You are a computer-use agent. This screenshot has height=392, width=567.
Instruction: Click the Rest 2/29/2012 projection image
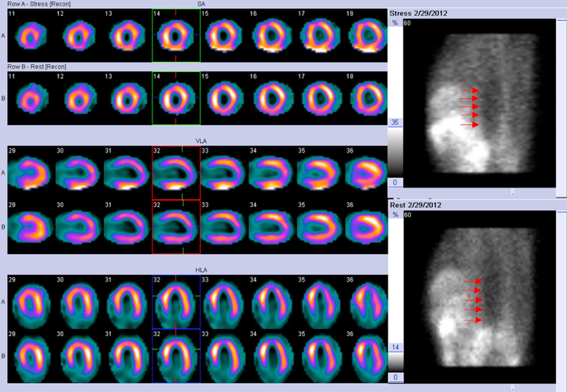tap(479, 297)
